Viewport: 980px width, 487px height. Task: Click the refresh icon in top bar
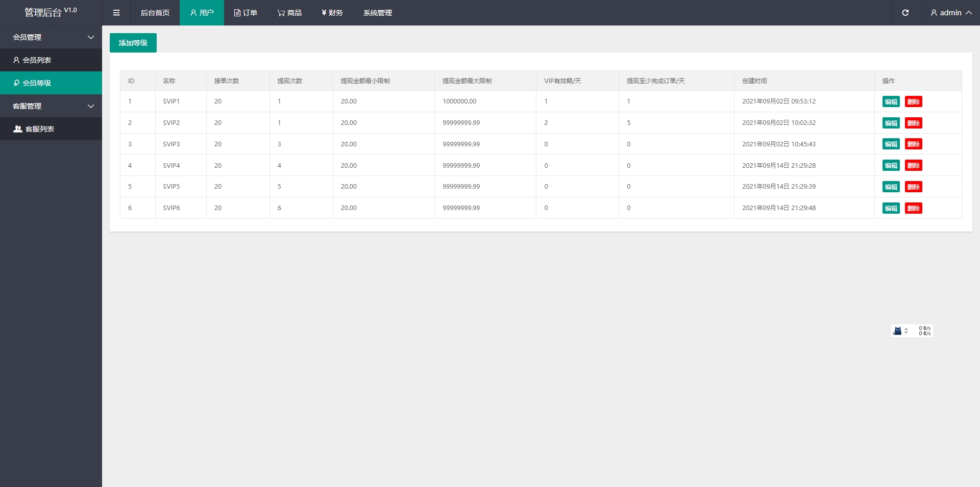pos(905,13)
